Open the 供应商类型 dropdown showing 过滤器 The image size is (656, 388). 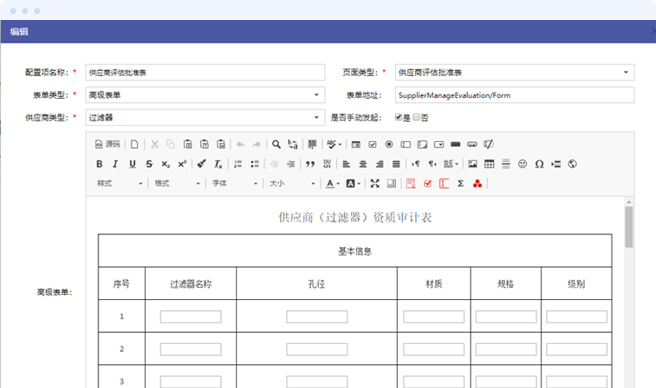point(205,118)
